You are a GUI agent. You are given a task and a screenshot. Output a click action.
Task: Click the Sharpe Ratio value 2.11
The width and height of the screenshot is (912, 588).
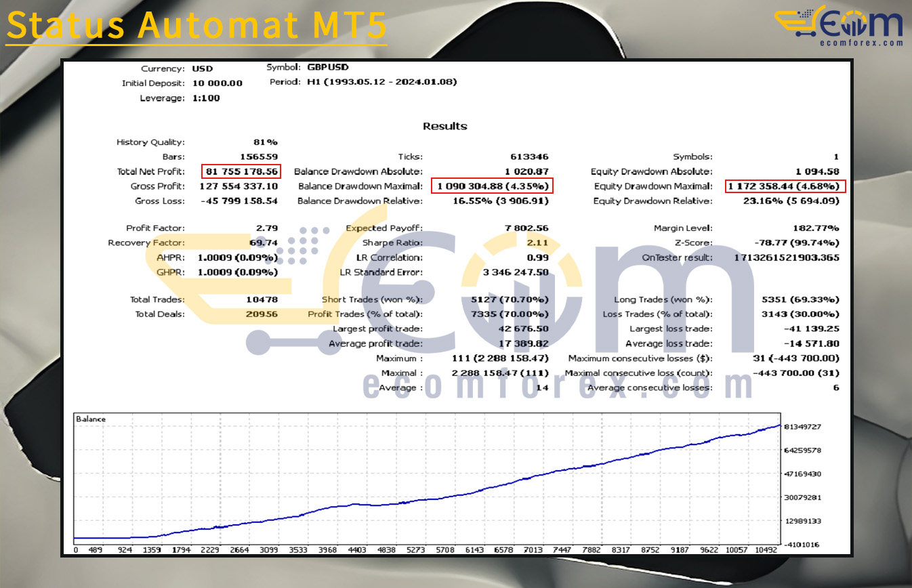[x=537, y=243]
